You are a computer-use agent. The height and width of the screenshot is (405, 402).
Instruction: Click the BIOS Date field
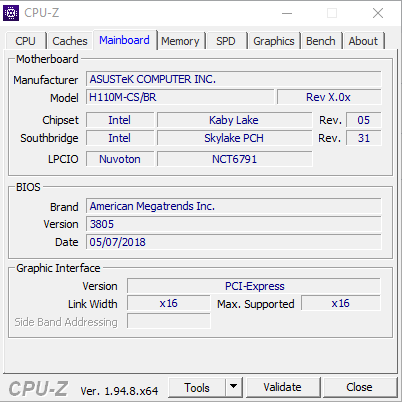234,242
